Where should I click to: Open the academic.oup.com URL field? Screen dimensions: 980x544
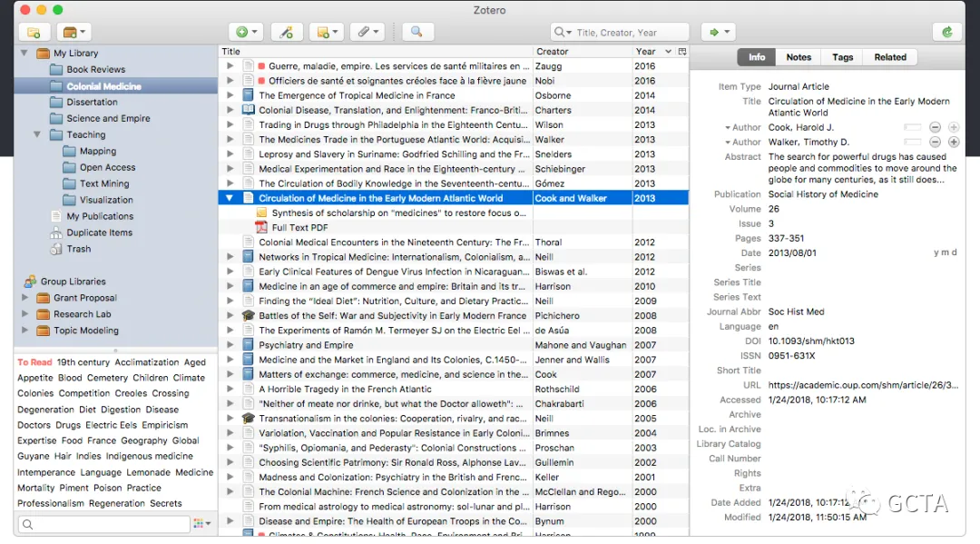863,385
